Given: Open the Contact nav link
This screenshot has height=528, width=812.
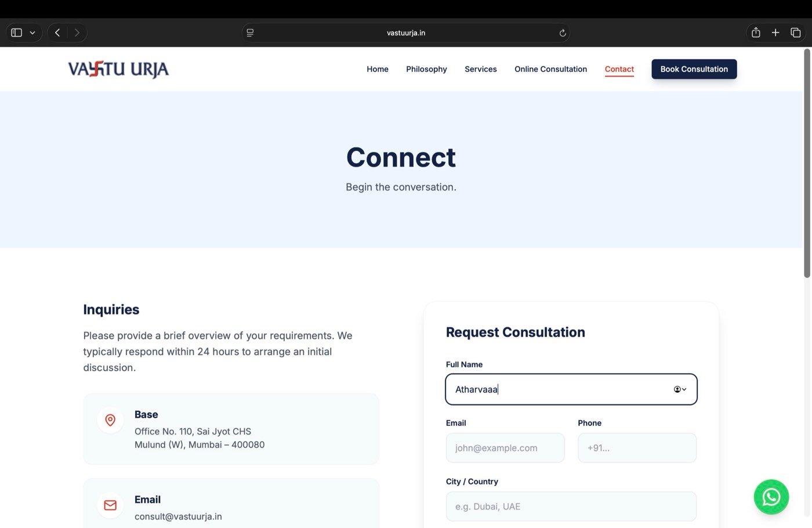Looking at the screenshot, I should (x=619, y=69).
